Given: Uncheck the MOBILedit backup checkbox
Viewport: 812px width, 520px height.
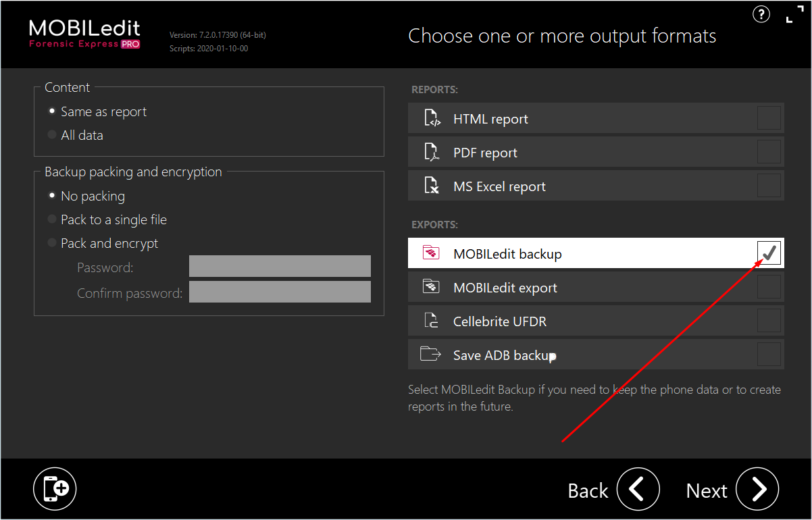Looking at the screenshot, I should coord(769,253).
